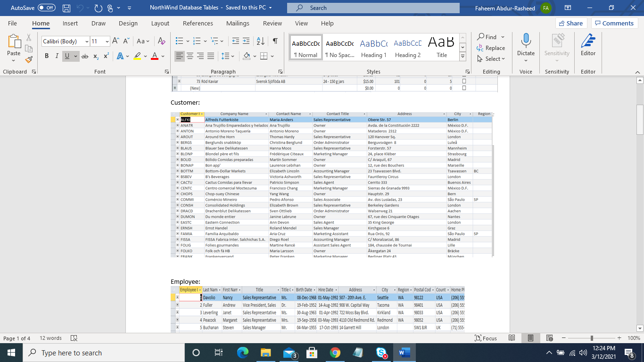Open the font size dropdown

107,41
